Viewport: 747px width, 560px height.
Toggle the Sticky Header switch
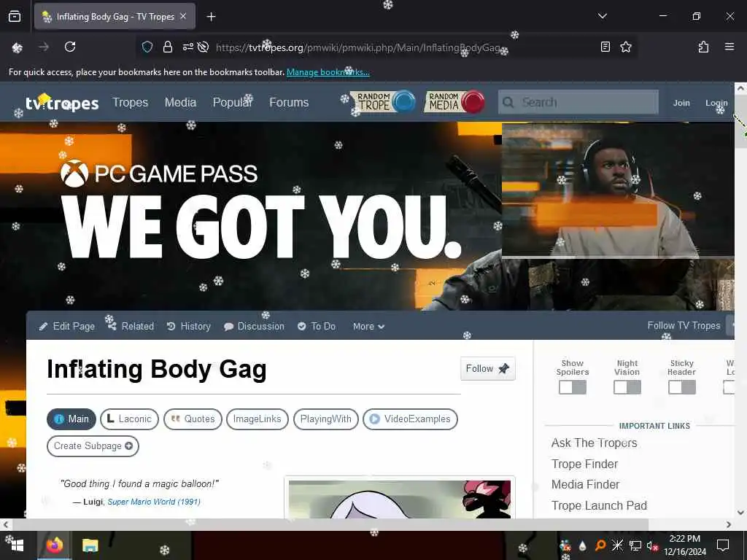682,387
